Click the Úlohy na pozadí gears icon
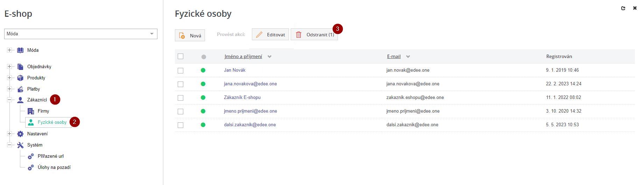This screenshot has width=644, height=185. click(x=31, y=167)
